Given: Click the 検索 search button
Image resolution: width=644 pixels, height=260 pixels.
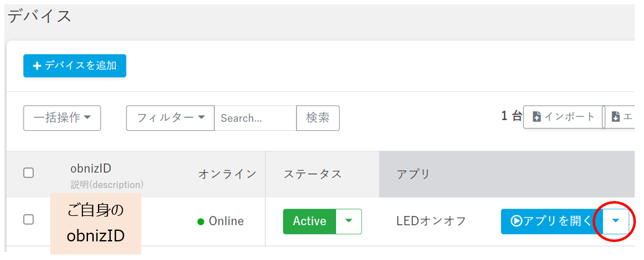Looking at the screenshot, I should (318, 118).
